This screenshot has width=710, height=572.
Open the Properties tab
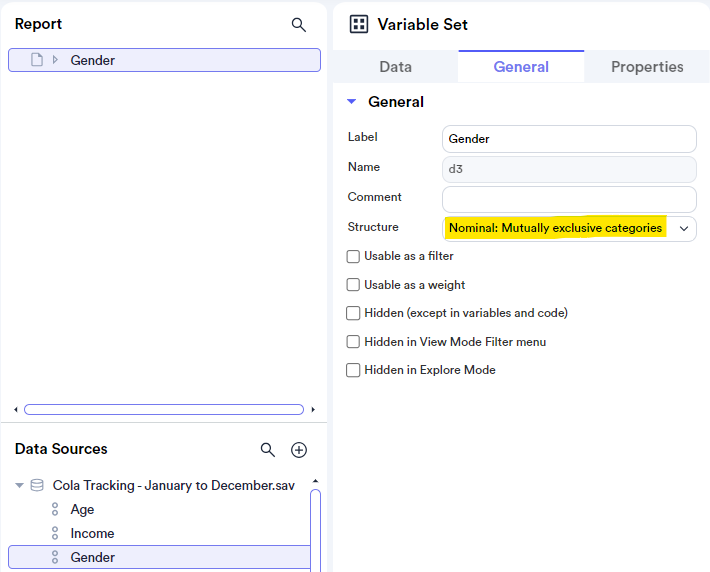pos(647,67)
